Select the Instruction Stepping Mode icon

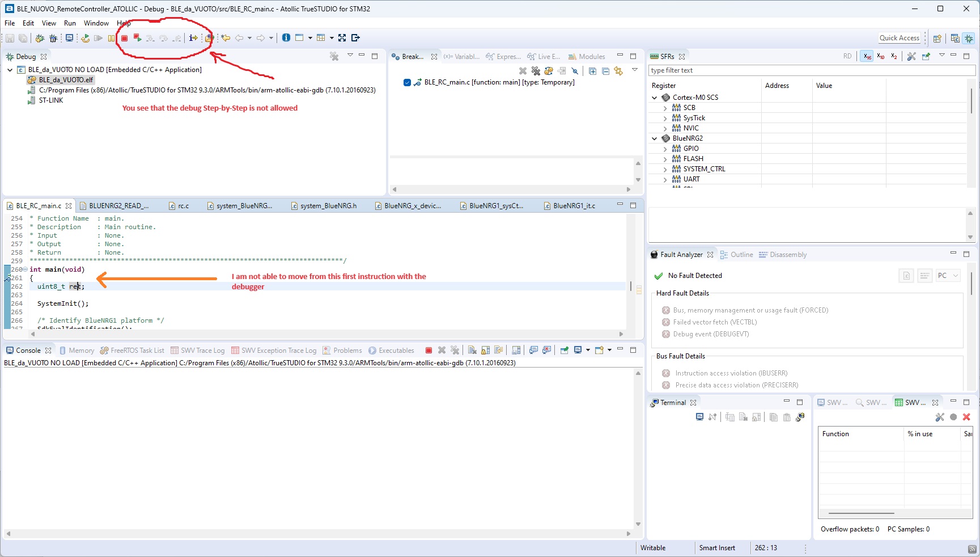(x=193, y=37)
